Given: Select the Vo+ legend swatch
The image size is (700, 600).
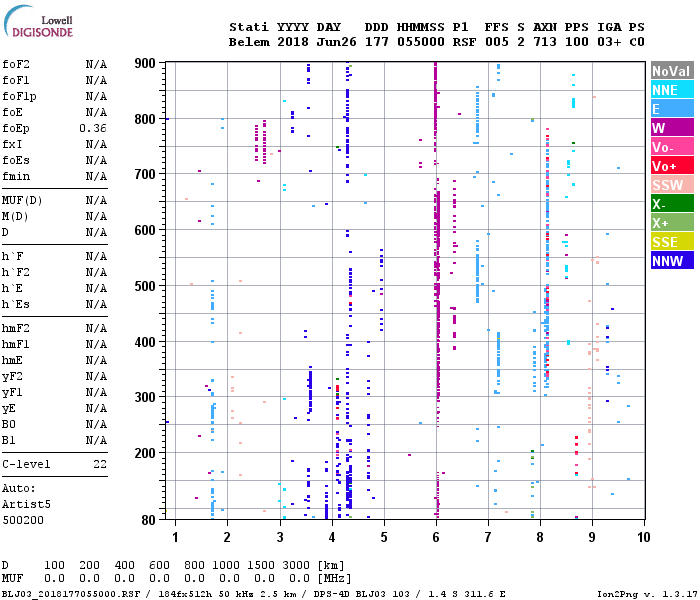Looking at the screenshot, I should pyautogui.click(x=672, y=166).
